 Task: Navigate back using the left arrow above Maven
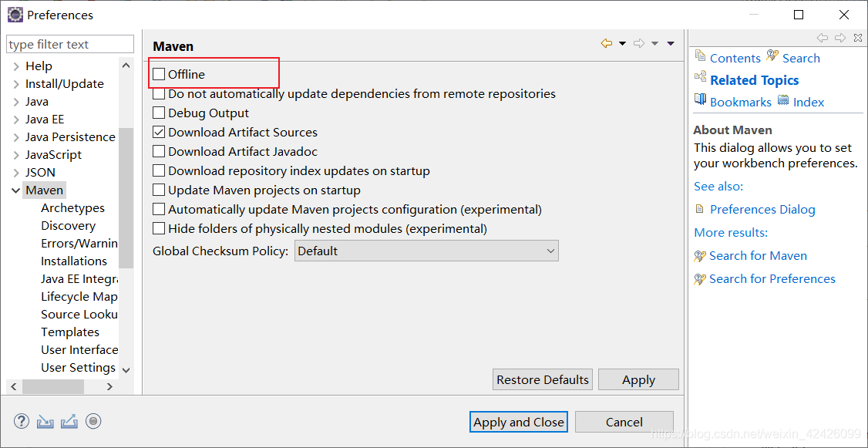pos(605,43)
